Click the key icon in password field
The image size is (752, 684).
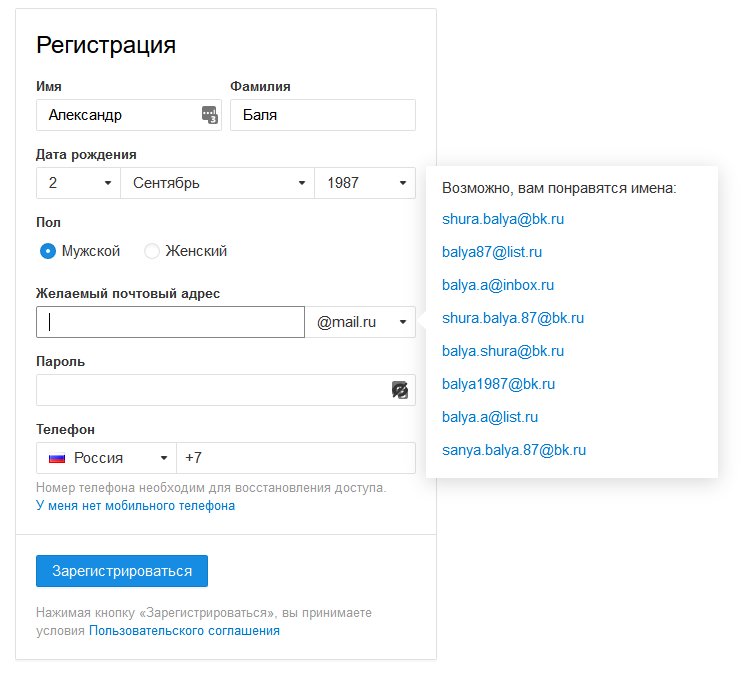pos(400,390)
